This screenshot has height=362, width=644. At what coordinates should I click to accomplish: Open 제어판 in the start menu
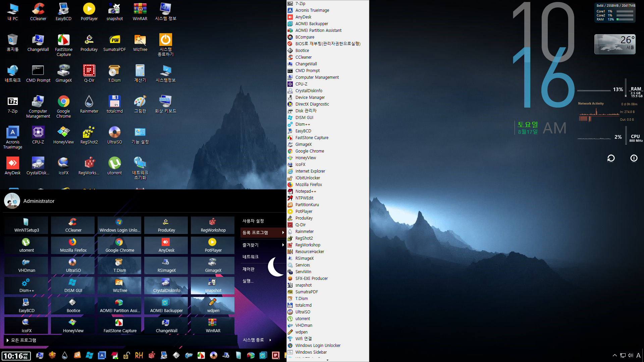coord(249,269)
